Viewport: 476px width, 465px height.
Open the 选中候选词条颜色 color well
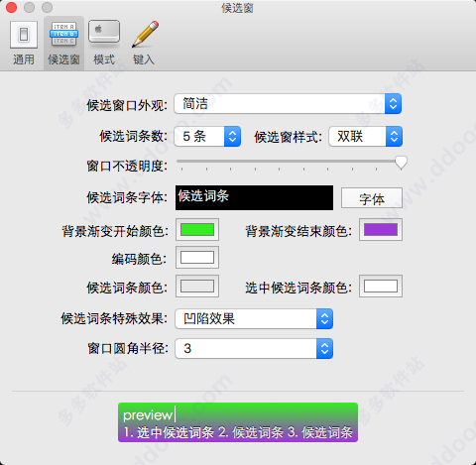pyautogui.click(x=381, y=287)
